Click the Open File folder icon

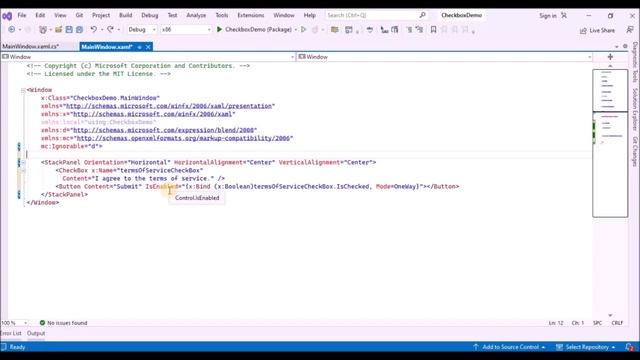[x=58, y=30]
